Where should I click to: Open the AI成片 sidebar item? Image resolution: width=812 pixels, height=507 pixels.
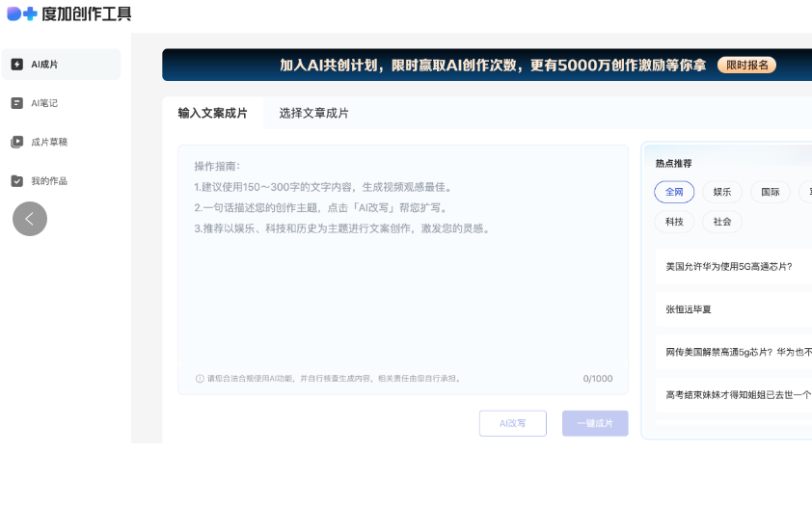tap(61, 65)
